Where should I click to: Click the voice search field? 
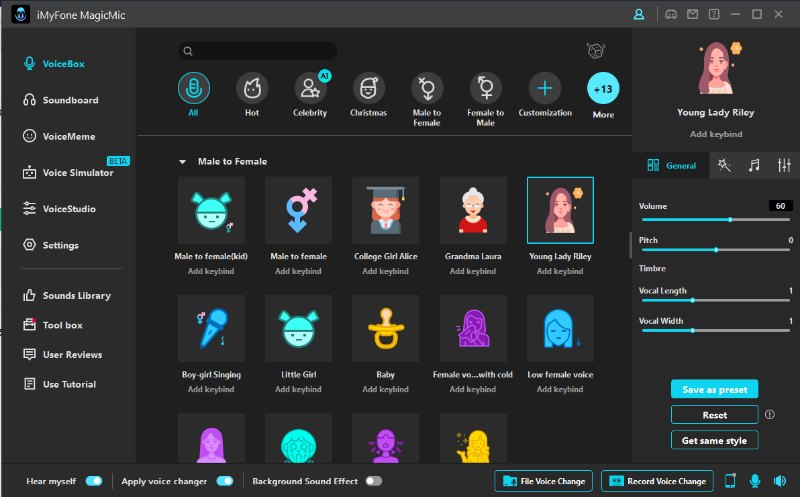[258, 51]
